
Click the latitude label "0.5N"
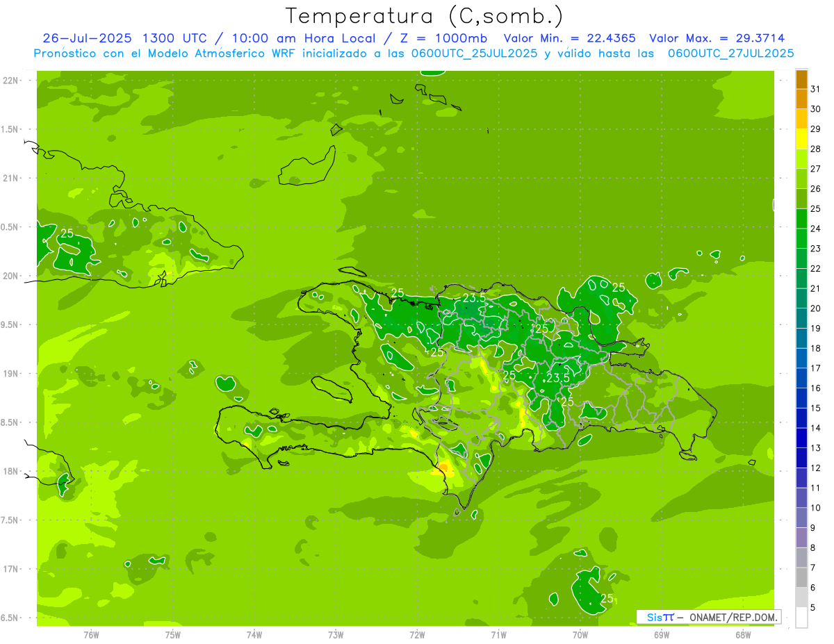(9, 227)
